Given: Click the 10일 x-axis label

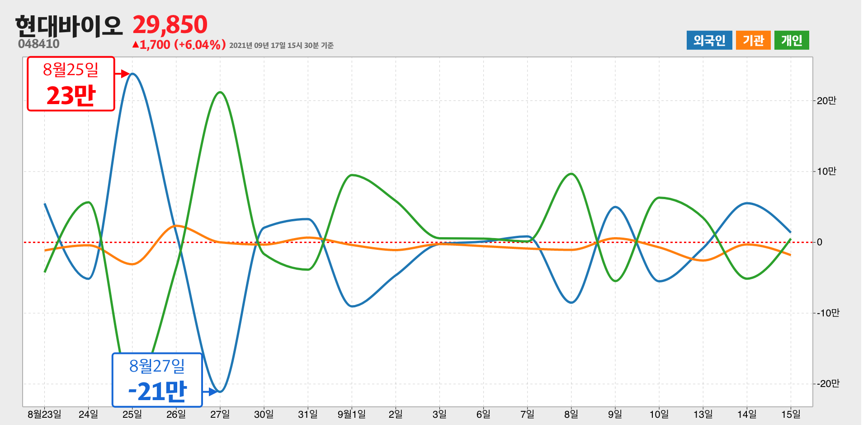Looking at the screenshot, I should [659, 414].
